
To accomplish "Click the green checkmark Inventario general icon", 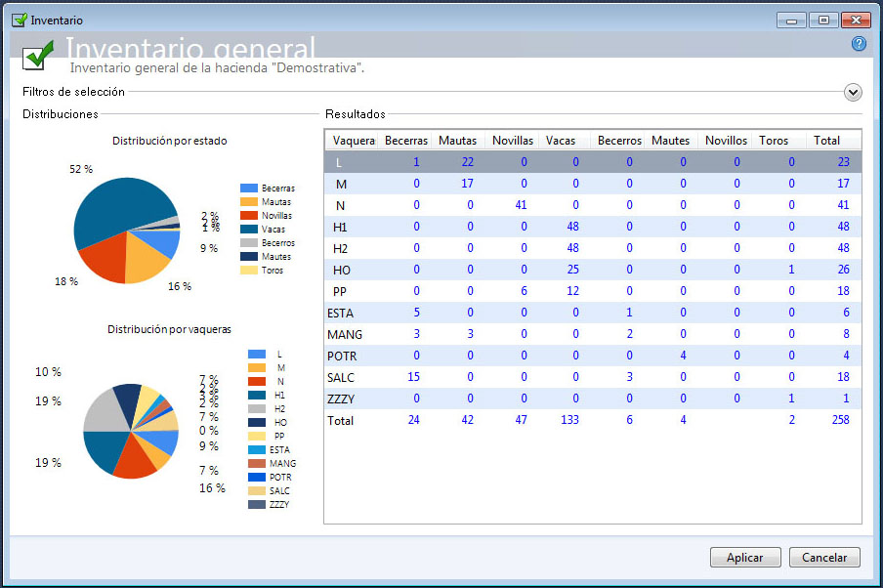I will pyautogui.click(x=38, y=56).
